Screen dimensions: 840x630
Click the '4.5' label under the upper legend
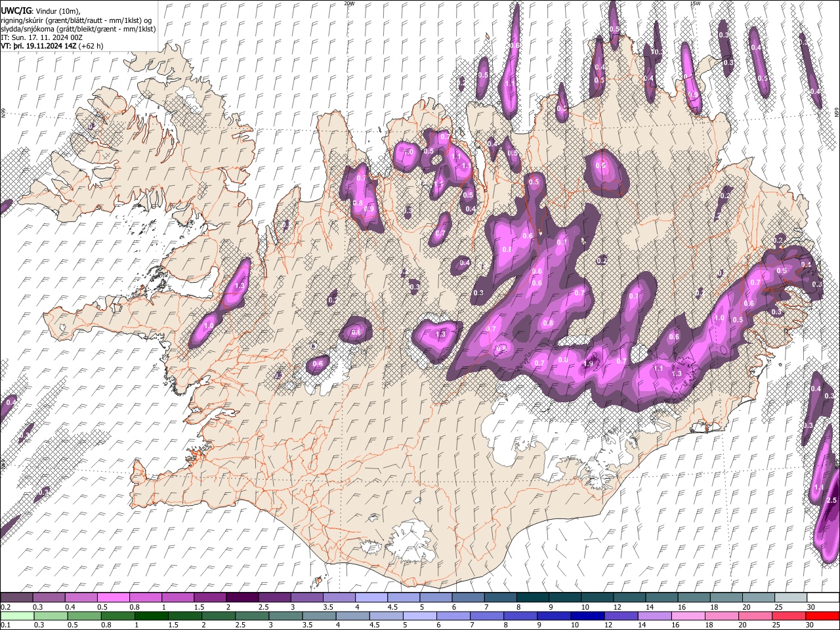[392, 607]
